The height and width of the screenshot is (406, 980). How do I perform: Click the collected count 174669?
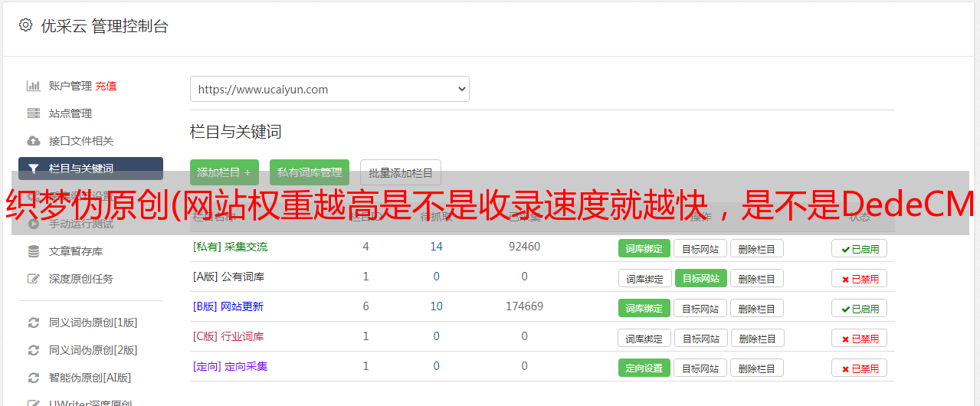[x=524, y=306]
